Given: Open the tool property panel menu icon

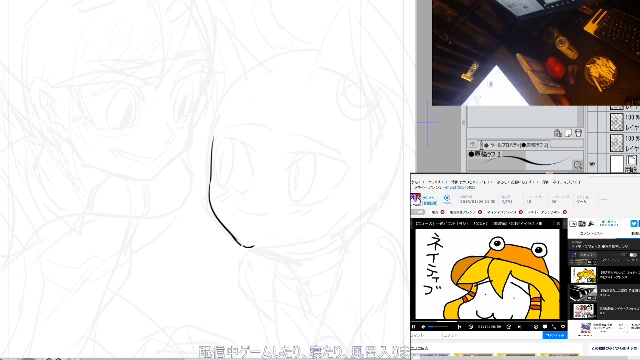Looking at the screenshot, I should coord(472,144).
